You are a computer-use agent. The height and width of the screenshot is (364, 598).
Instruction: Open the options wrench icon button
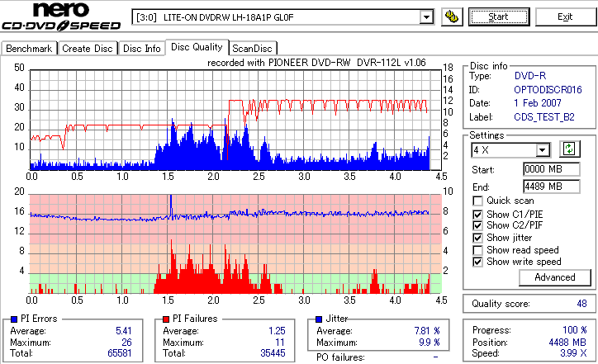coord(452,17)
